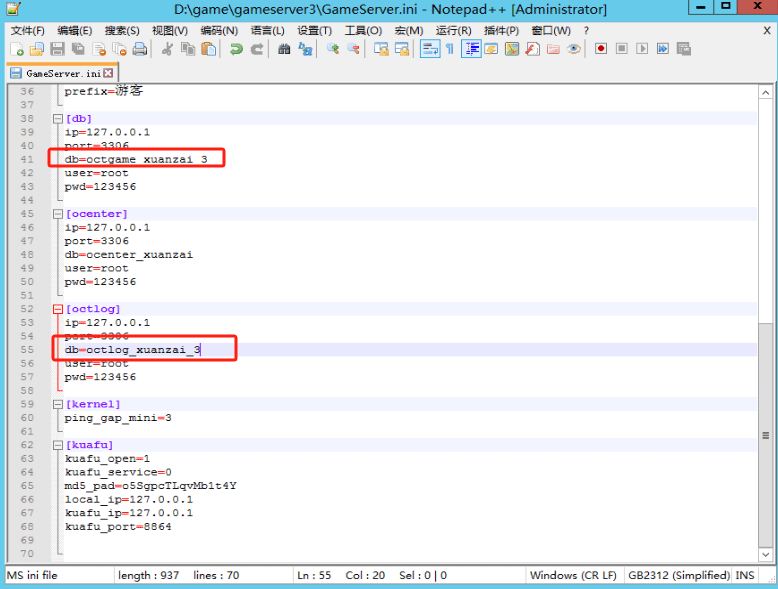Click the Open file toolbar icon
The width and height of the screenshot is (778, 589).
click(x=37, y=49)
